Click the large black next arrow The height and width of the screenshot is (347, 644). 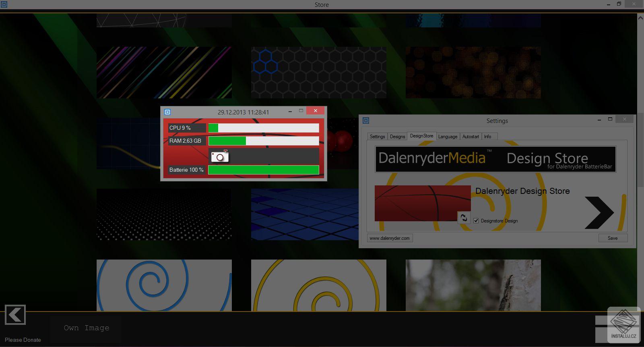599,213
